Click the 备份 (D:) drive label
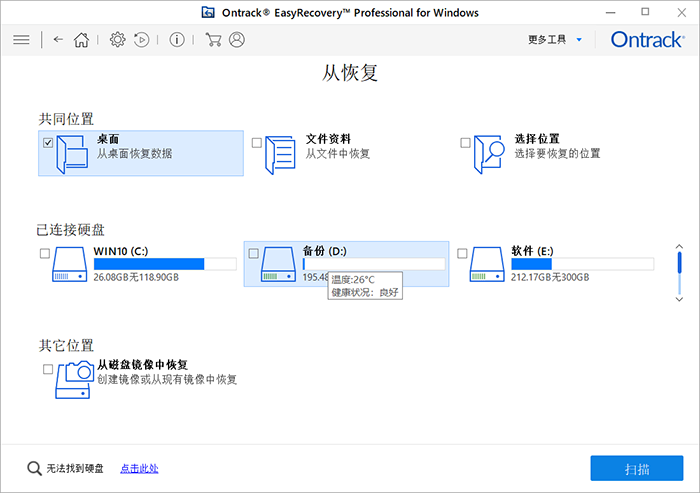700x493 pixels. coord(325,251)
